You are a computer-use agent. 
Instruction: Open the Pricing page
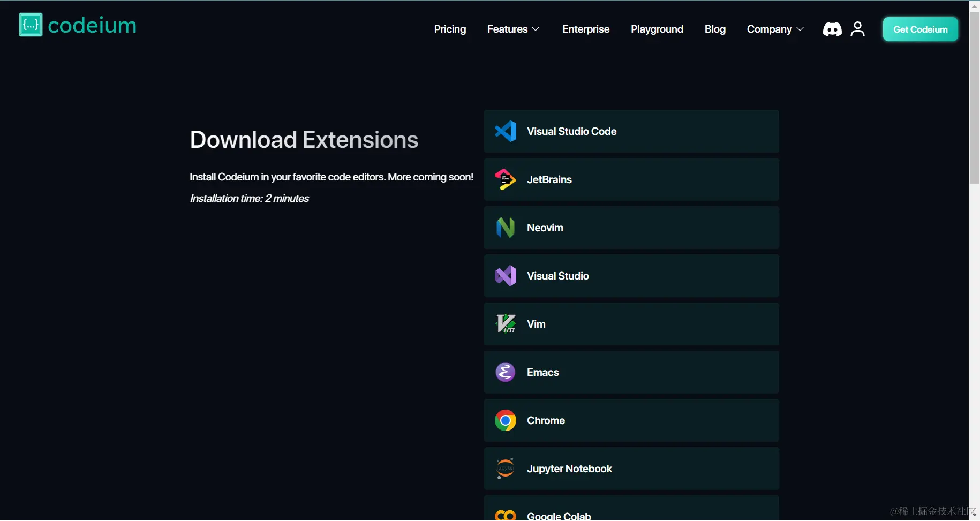[x=450, y=29]
